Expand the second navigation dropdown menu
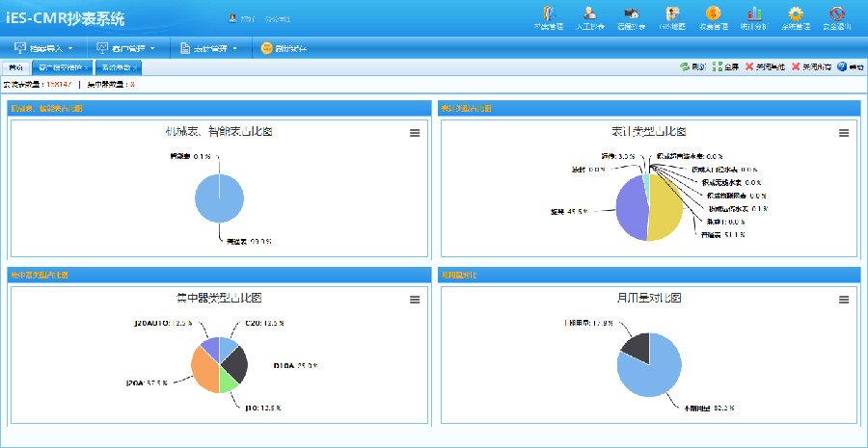Screen dimensions: 868x448 [125, 48]
